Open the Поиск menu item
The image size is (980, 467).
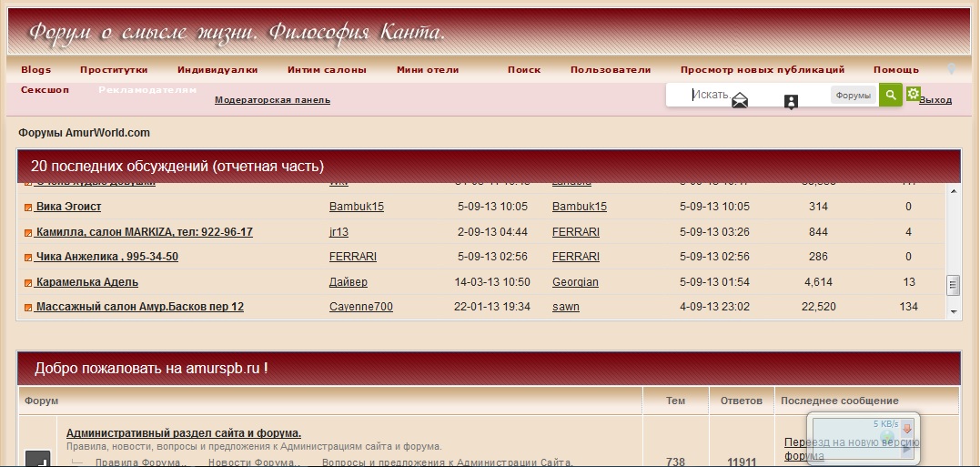523,69
